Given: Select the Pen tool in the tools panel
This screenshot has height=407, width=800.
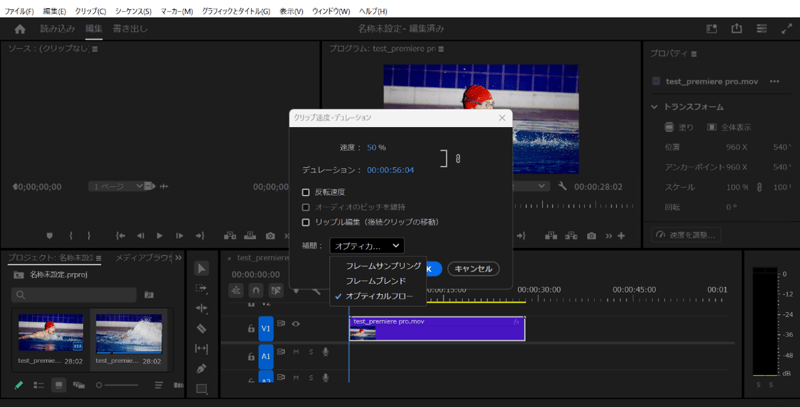Looking at the screenshot, I should point(201,368).
